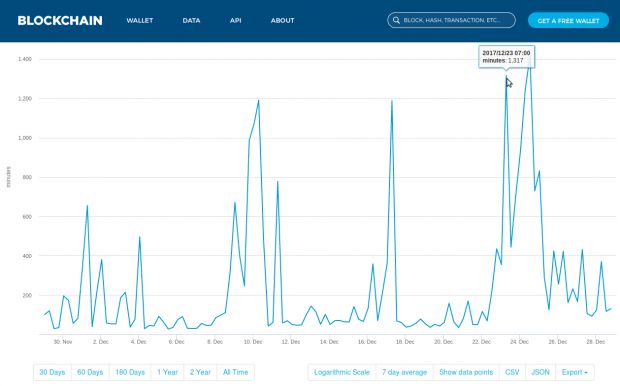This screenshot has width=620, height=386.
Task: Click the 2017/12/23 07:00 chart tooltip
Action: (x=507, y=57)
